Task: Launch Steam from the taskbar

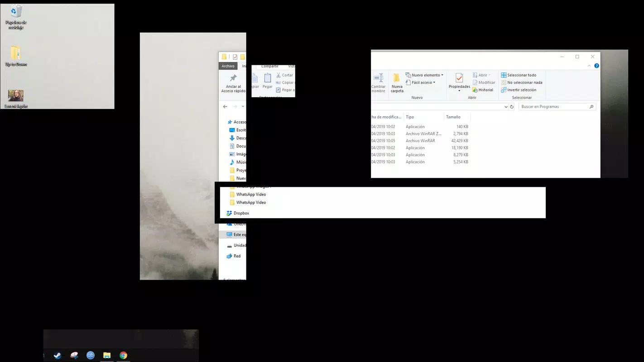Action: pyautogui.click(x=58, y=355)
